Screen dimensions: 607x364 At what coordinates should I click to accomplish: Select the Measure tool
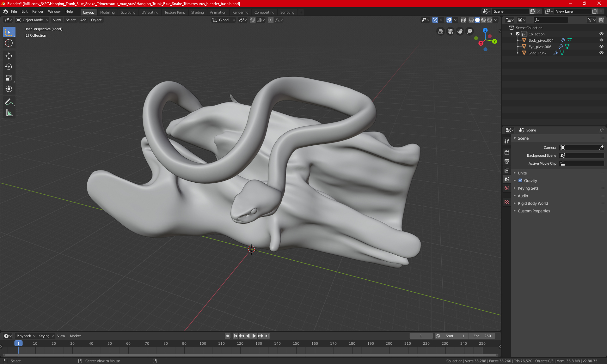pyautogui.click(x=9, y=113)
